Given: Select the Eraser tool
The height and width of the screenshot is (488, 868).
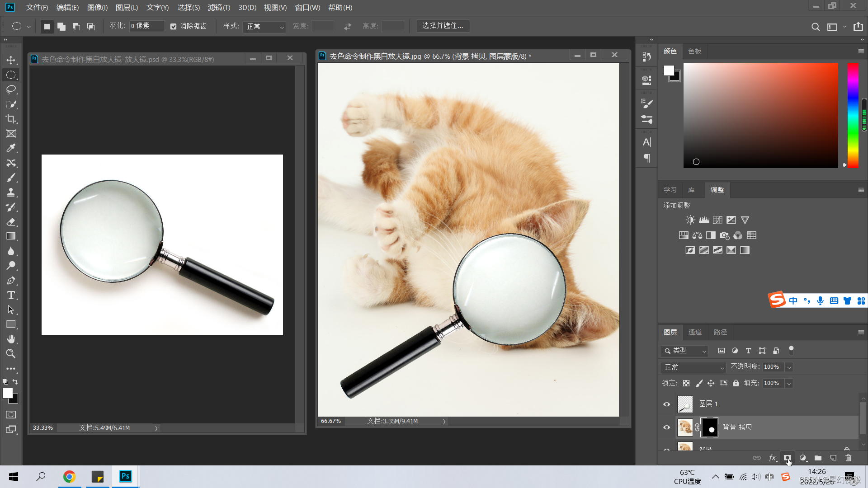Looking at the screenshot, I should tap(11, 222).
